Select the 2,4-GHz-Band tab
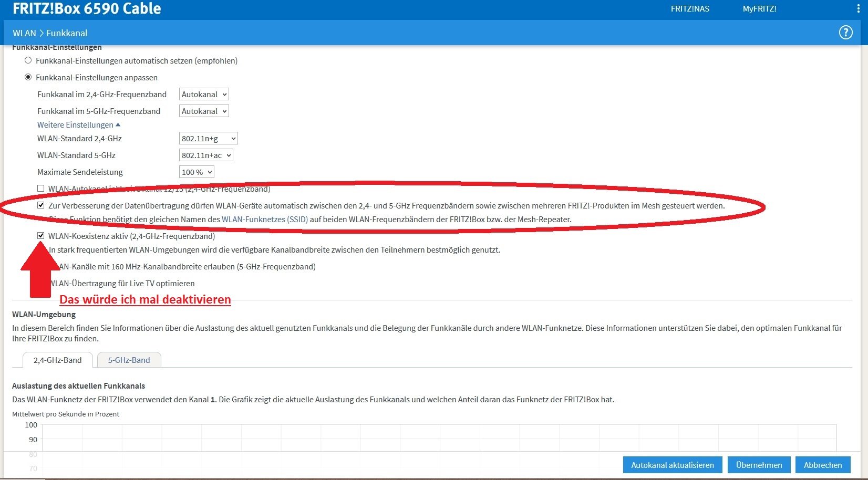The width and height of the screenshot is (868, 480). [58, 360]
